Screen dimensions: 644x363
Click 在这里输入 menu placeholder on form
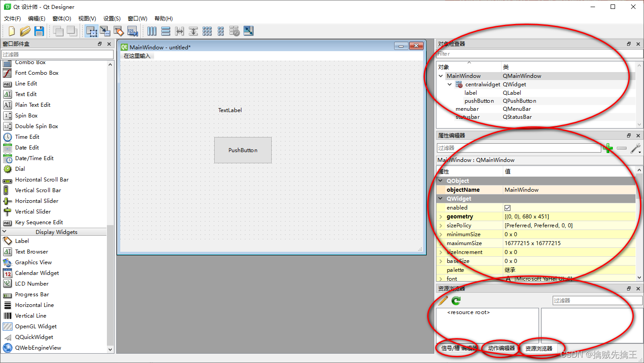tap(137, 56)
